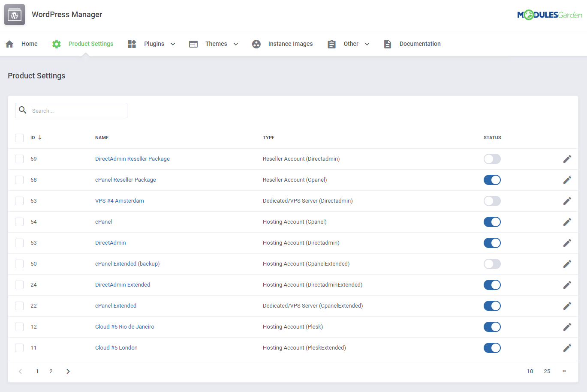The width and height of the screenshot is (587, 392).
Task: Open the Documentation menu item
Action: (x=420, y=43)
